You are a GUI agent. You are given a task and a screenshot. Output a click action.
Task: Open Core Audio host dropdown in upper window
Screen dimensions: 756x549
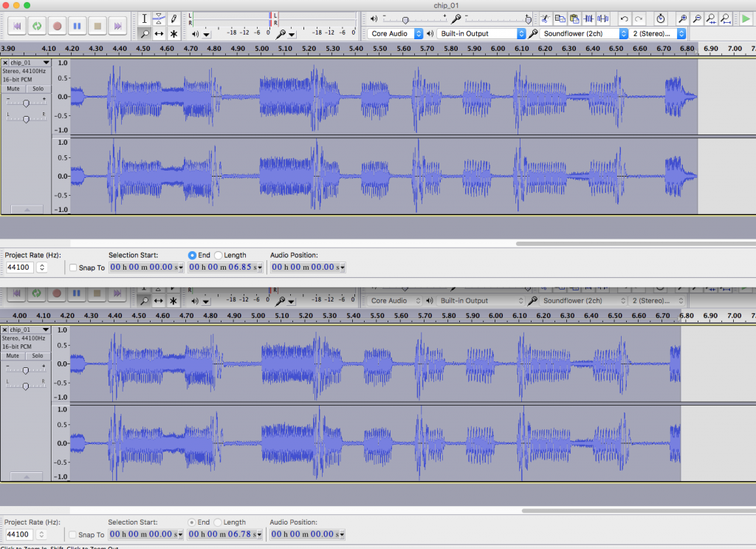[396, 34]
